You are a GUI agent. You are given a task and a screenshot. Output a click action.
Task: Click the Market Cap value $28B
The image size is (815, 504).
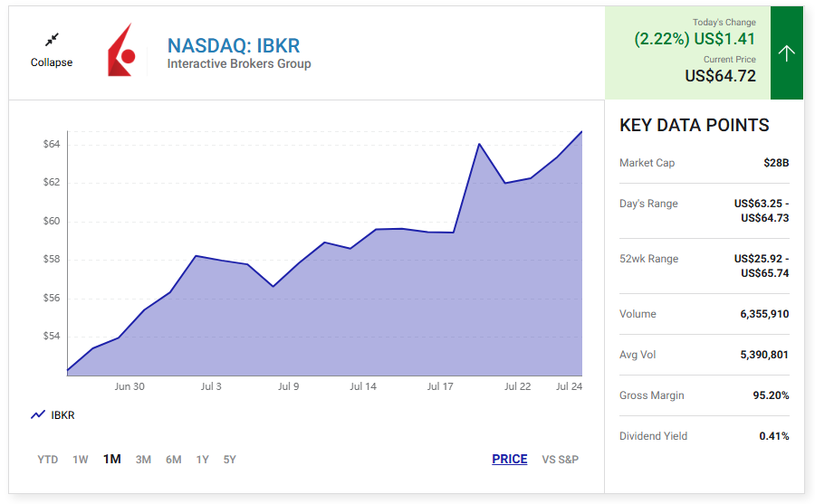pyautogui.click(x=776, y=163)
